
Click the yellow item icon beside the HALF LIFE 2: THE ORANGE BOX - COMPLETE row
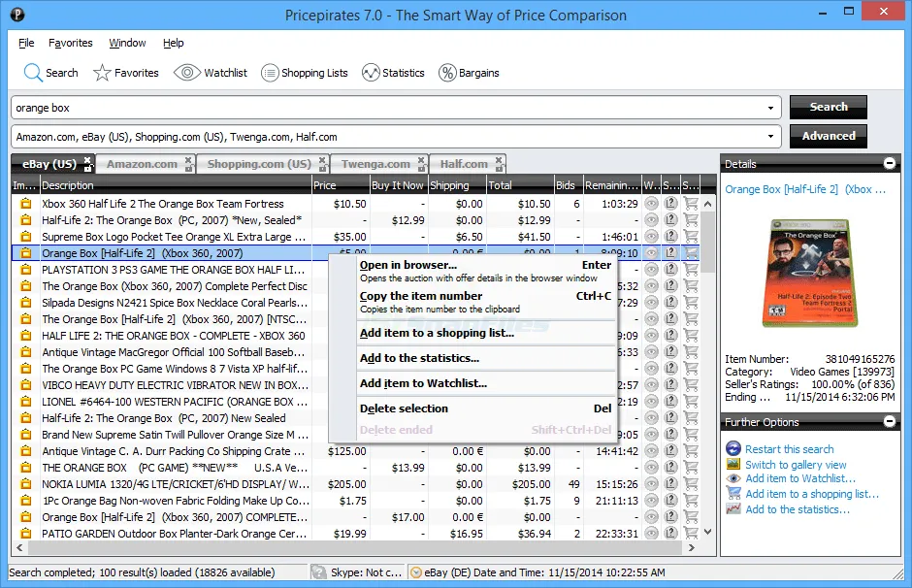pyautogui.click(x=25, y=336)
